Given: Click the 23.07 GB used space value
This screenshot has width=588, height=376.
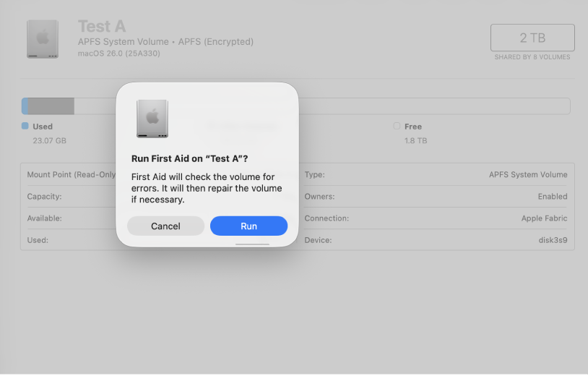Looking at the screenshot, I should click(x=49, y=140).
